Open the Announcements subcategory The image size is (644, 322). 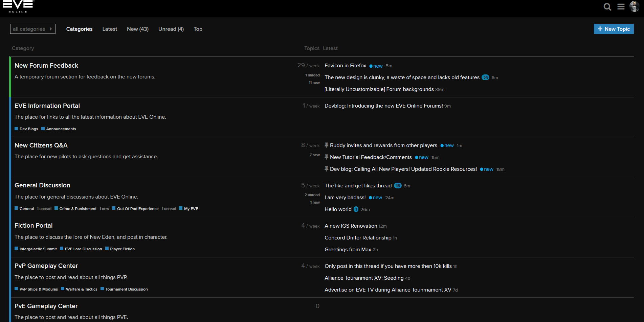click(59, 129)
